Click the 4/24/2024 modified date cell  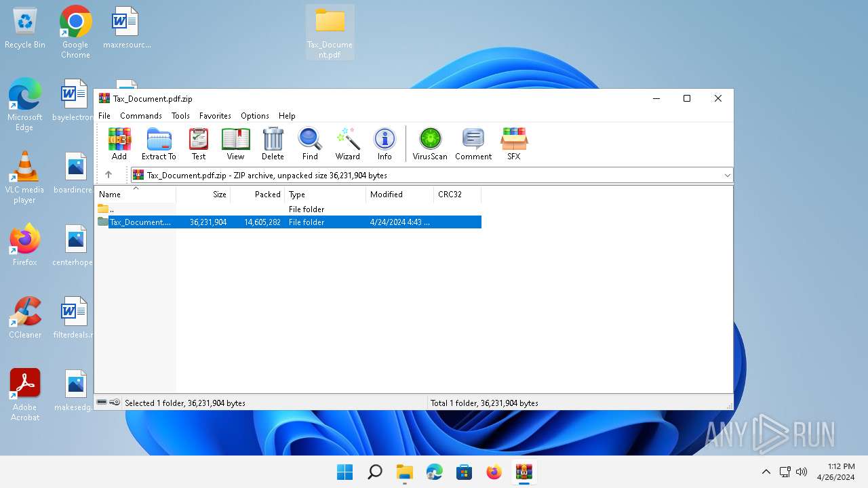[x=400, y=222]
